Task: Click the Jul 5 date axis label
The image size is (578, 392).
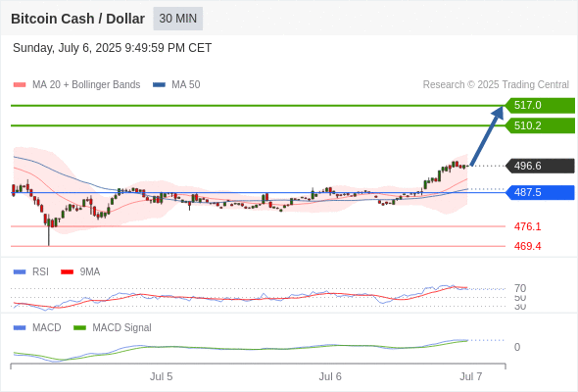Action: coord(161,377)
